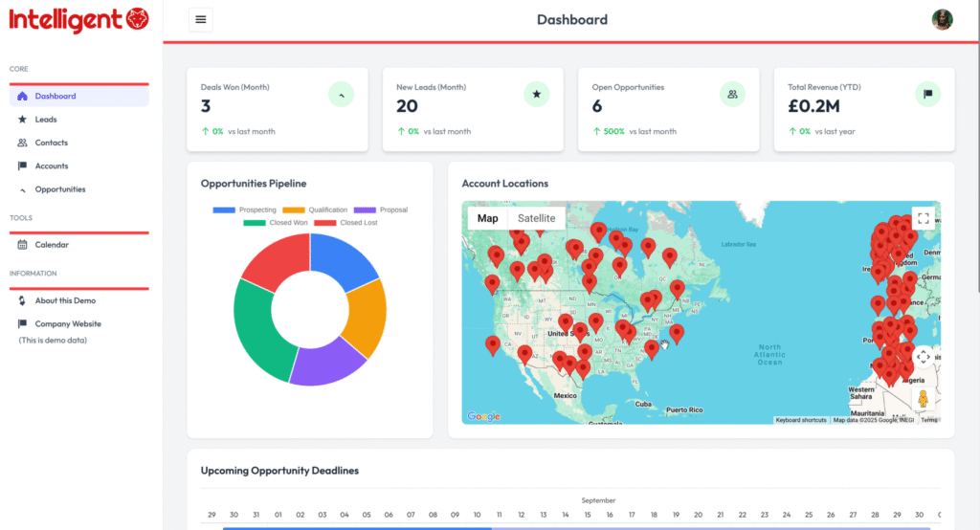Open the Calendar tool
Screen dimensions: 980x530
(52, 245)
